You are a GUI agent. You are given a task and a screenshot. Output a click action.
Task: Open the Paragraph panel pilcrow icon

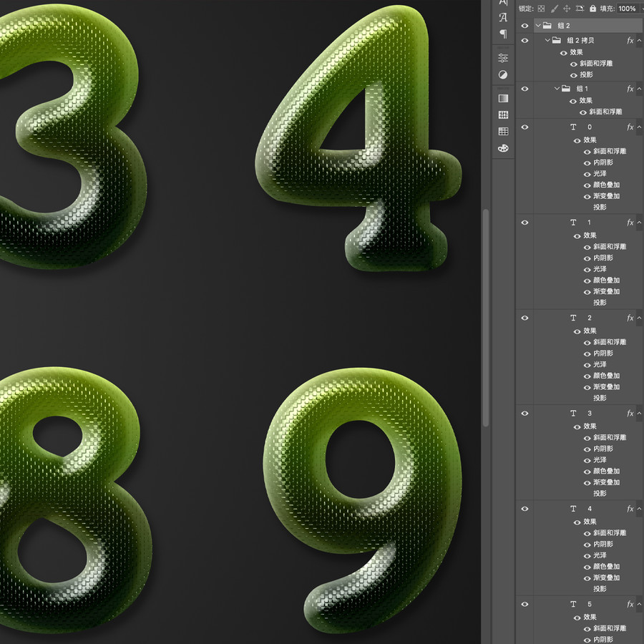click(x=503, y=34)
